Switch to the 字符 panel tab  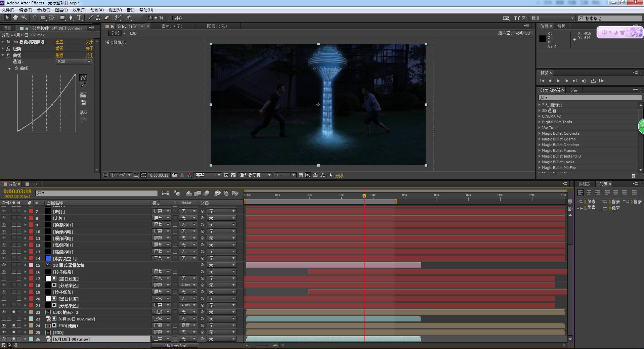573,90
